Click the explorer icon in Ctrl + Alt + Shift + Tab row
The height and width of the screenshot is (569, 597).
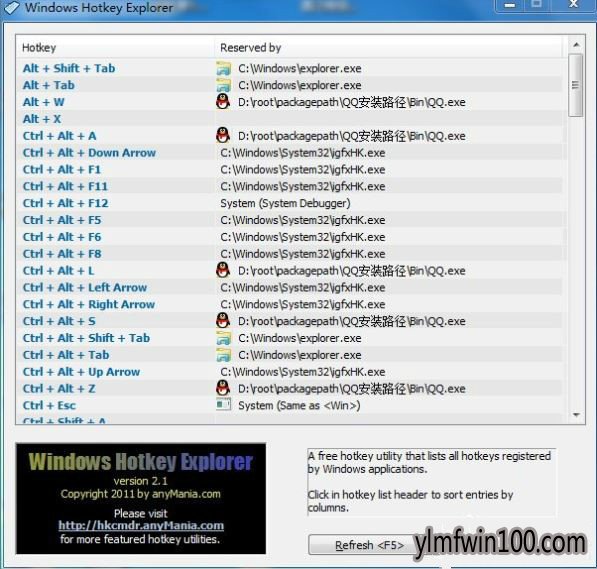[223, 338]
